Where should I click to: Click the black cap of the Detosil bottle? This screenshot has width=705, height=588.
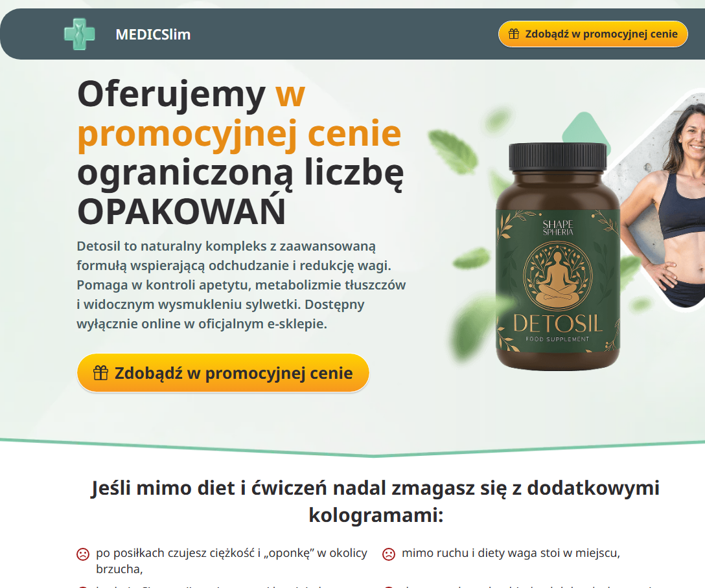(x=558, y=156)
